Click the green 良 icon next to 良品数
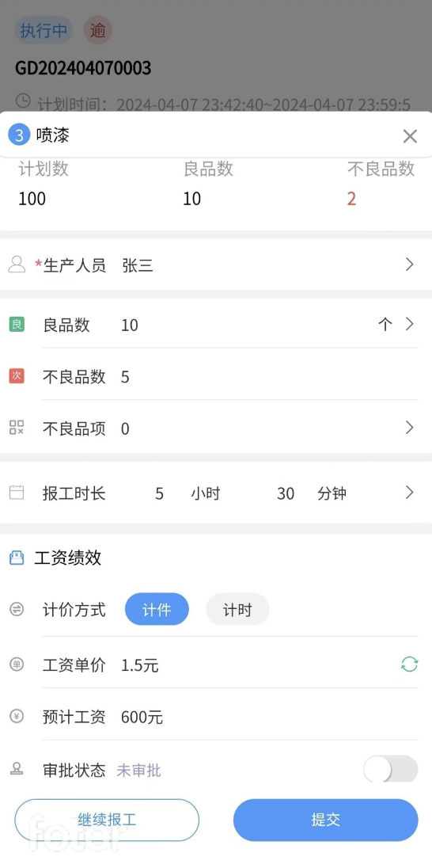 pos(17,325)
